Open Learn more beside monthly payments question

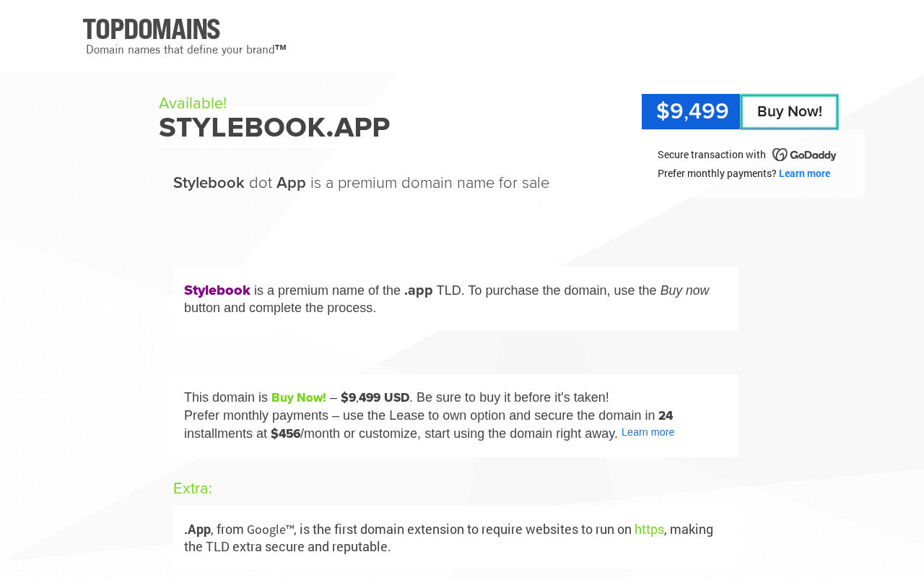click(804, 173)
